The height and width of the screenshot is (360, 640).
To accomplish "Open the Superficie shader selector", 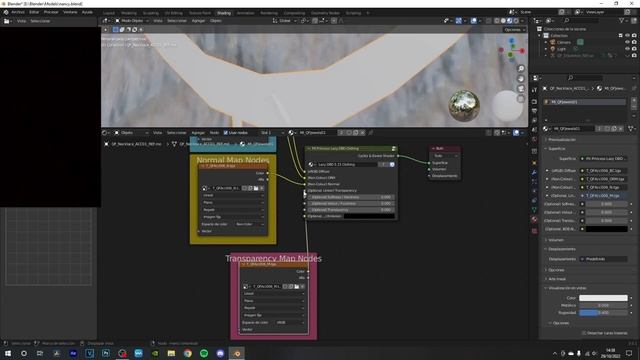I will click(604, 158).
